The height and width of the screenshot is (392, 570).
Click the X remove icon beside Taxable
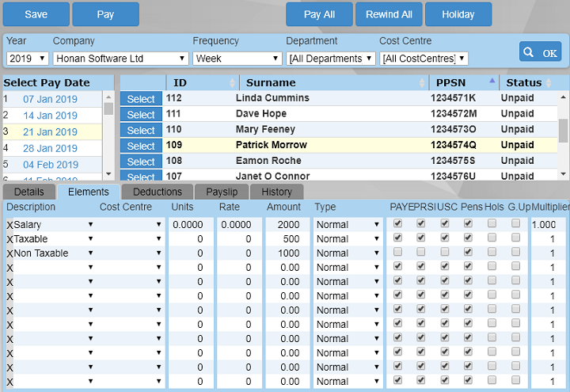[x=9, y=239]
